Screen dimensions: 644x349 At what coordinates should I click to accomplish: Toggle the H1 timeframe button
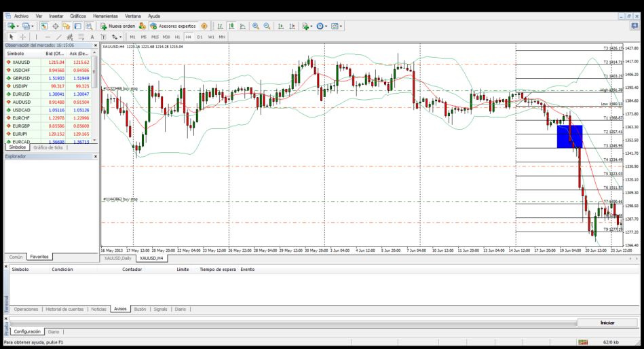pos(177,37)
